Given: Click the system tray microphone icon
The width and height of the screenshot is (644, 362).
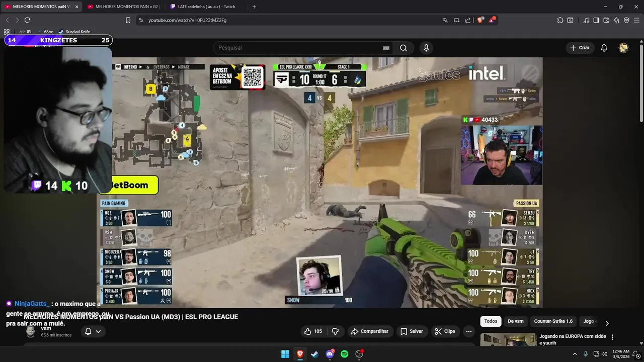Looking at the screenshot, I should [x=585, y=354].
